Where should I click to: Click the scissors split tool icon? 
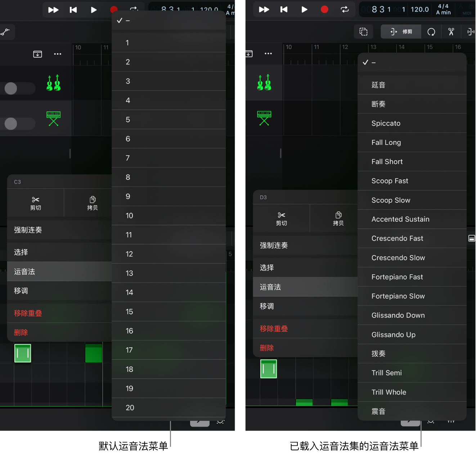451,32
